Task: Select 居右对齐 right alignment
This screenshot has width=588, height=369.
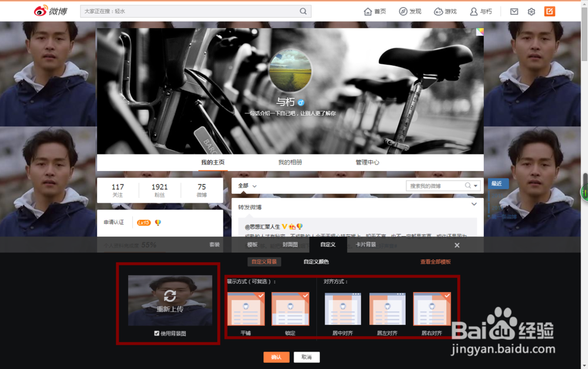Action: click(x=432, y=308)
